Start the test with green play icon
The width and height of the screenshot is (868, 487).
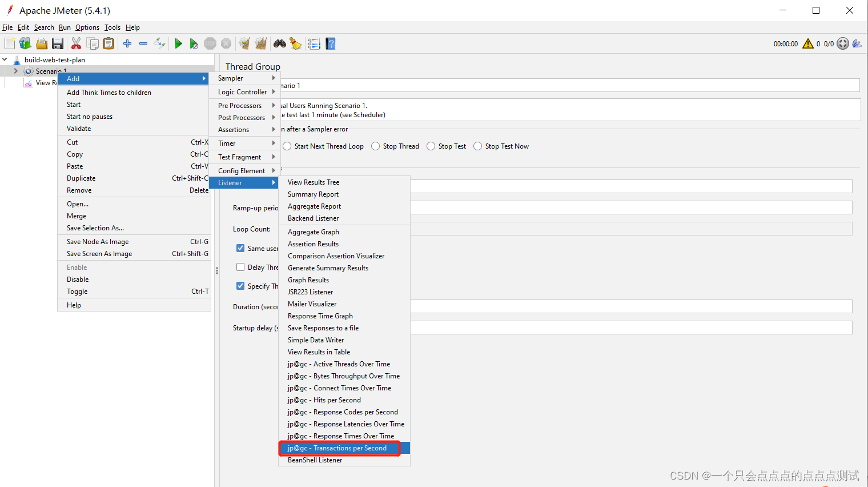pyautogui.click(x=178, y=43)
